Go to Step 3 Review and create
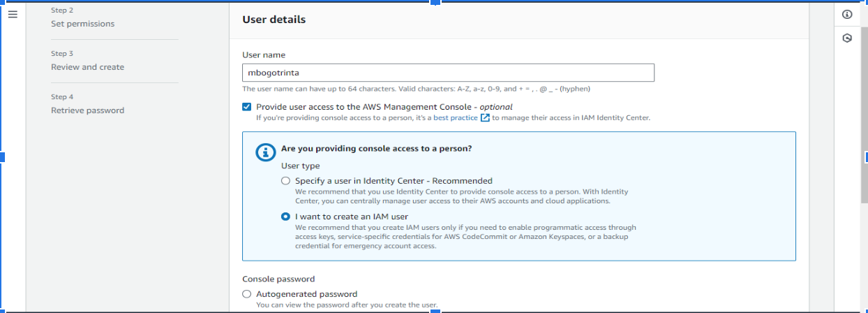Viewport: 868px width, 313px height. click(87, 67)
